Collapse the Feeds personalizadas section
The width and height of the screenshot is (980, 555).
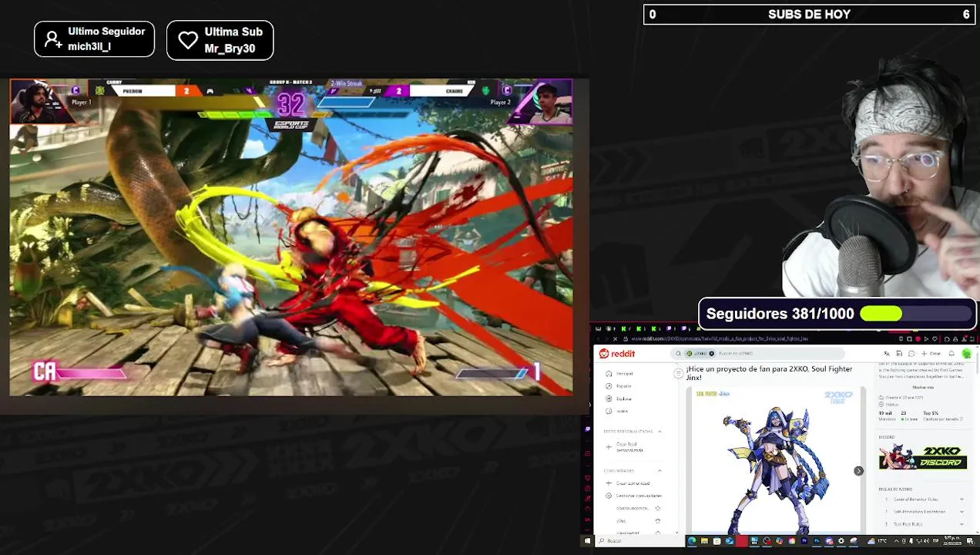pos(659,432)
